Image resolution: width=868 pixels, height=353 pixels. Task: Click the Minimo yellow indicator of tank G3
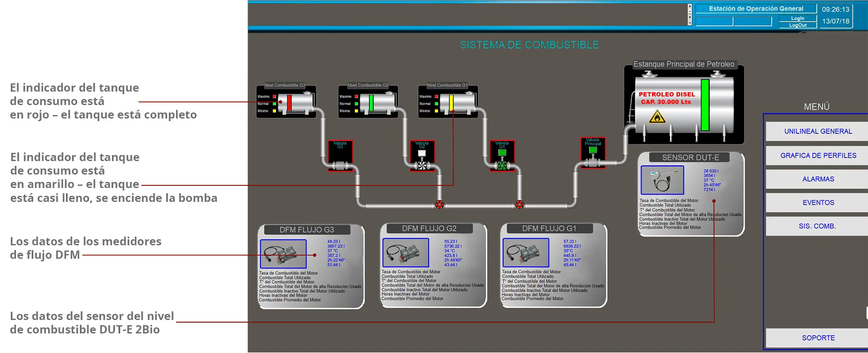coord(274,111)
